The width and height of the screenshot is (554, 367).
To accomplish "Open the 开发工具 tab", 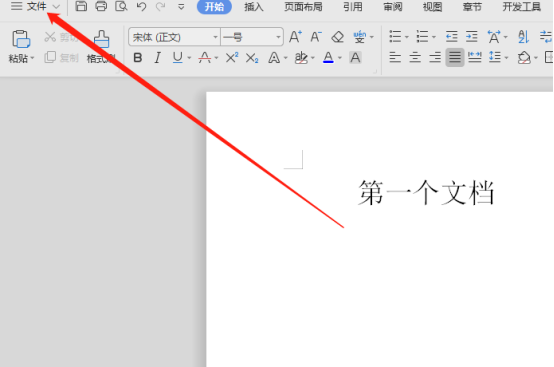I will click(x=522, y=7).
